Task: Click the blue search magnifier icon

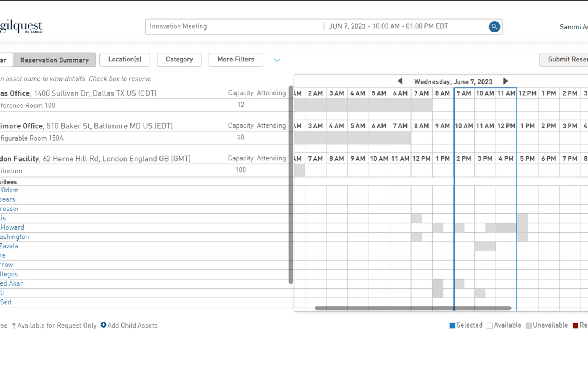Action: click(x=494, y=26)
